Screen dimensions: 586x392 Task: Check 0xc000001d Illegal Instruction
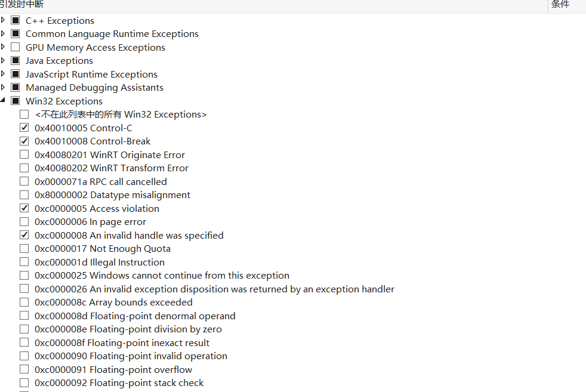(24, 261)
